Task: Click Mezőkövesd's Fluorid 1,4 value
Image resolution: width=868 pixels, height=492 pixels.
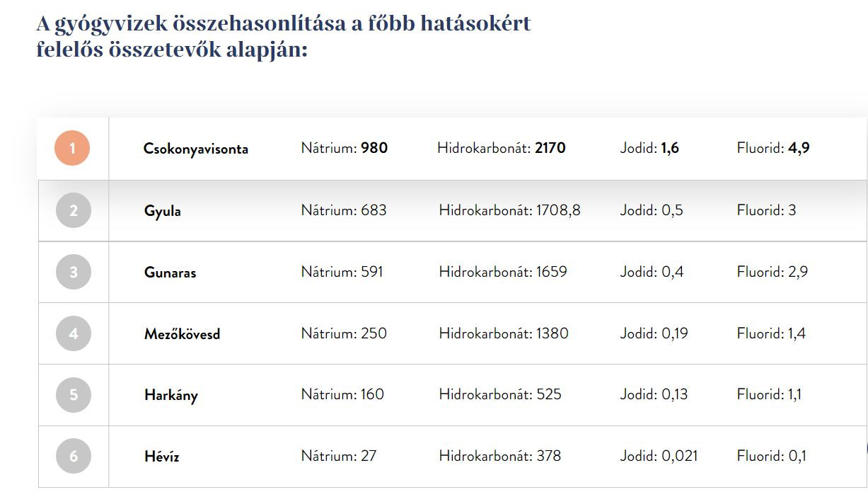Action: point(771,333)
